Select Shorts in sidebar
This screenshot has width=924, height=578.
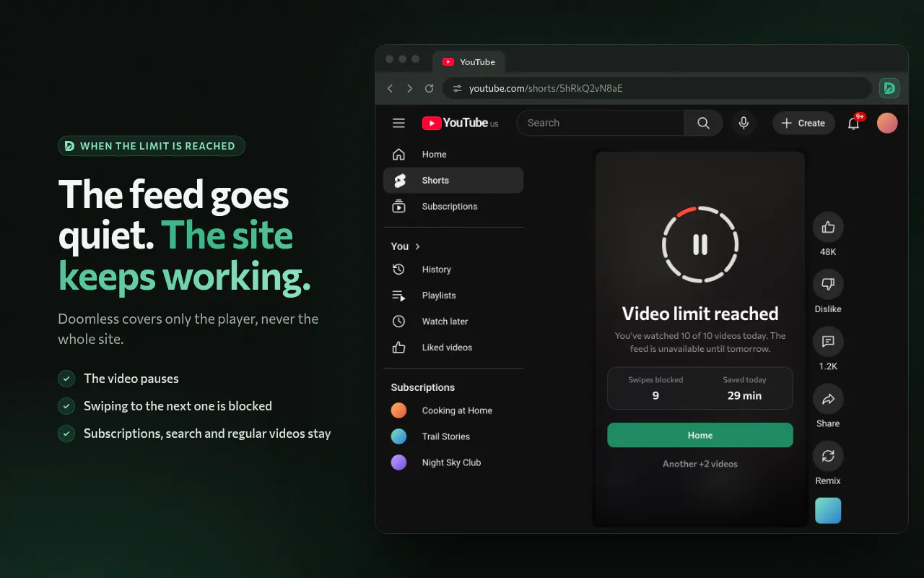[x=453, y=181]
